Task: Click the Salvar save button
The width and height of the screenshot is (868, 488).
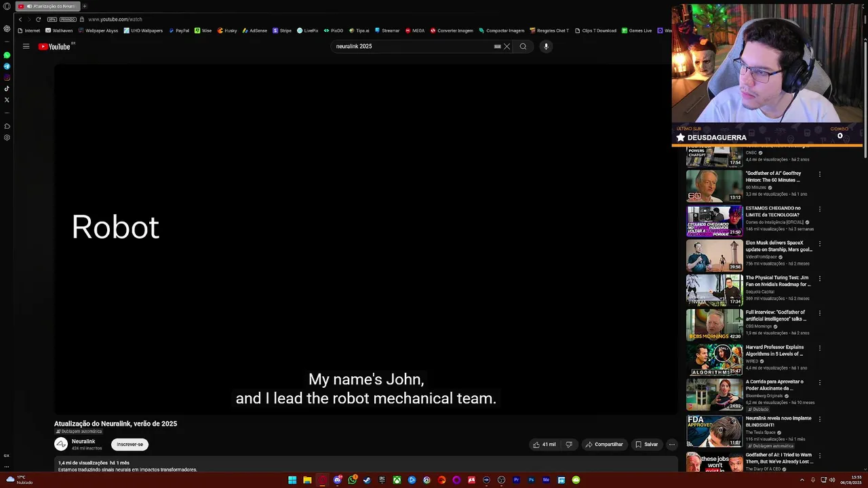Action: [646, 444]
